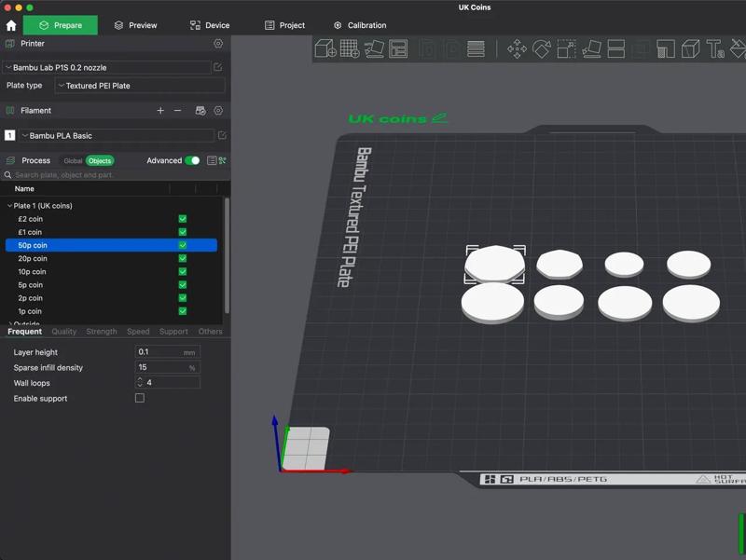Switch process scope to Global
Screen dimensions: 746x560
73,161
